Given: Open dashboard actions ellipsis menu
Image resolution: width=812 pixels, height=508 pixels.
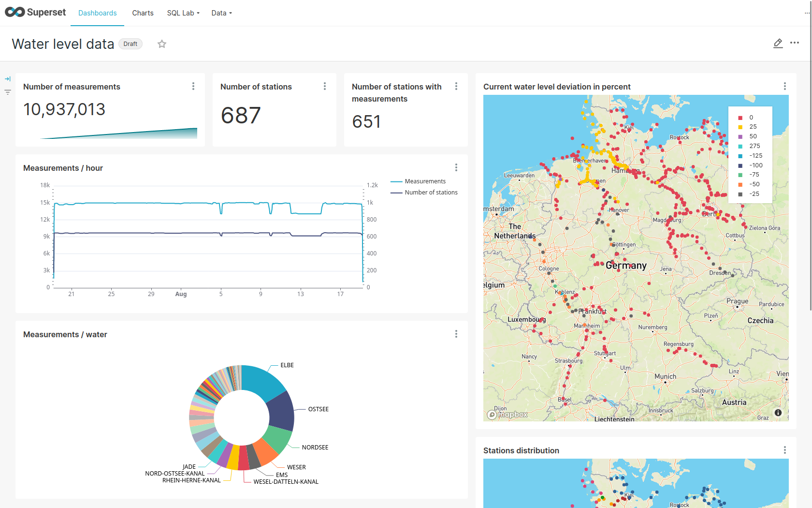Looking at the screenshot, I should 795,43.
